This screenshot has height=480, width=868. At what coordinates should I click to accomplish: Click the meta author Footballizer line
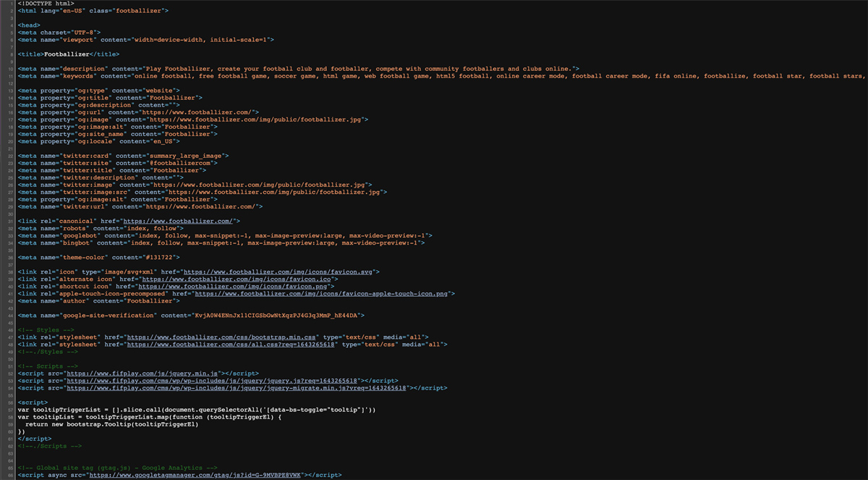[98, 300]
